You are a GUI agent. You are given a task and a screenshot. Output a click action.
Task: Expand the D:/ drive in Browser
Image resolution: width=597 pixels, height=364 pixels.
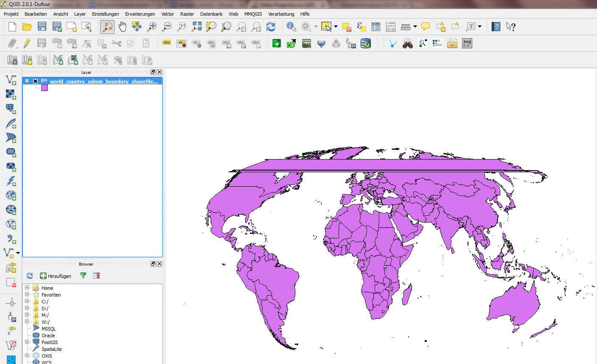pos(27,308)
